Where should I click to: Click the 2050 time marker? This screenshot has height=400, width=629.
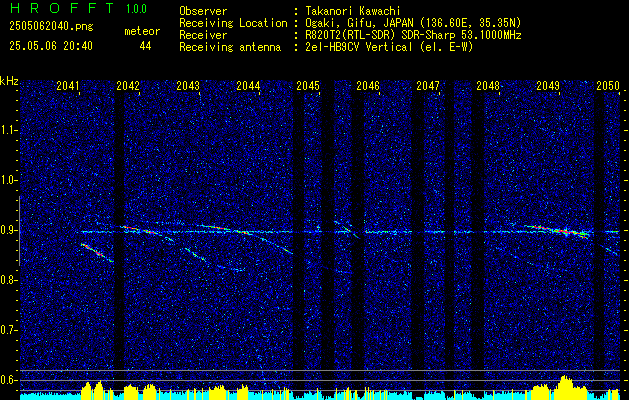point(608,85)
